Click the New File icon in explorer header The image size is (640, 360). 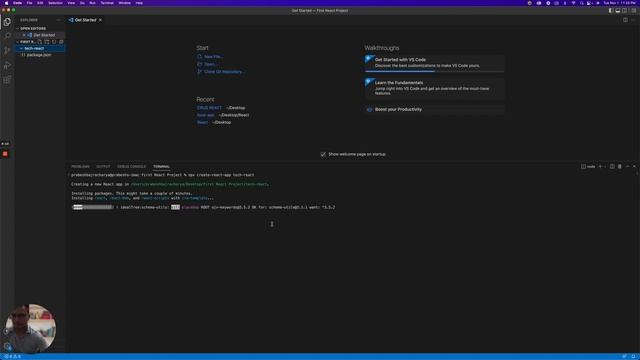tap(40, 42)
